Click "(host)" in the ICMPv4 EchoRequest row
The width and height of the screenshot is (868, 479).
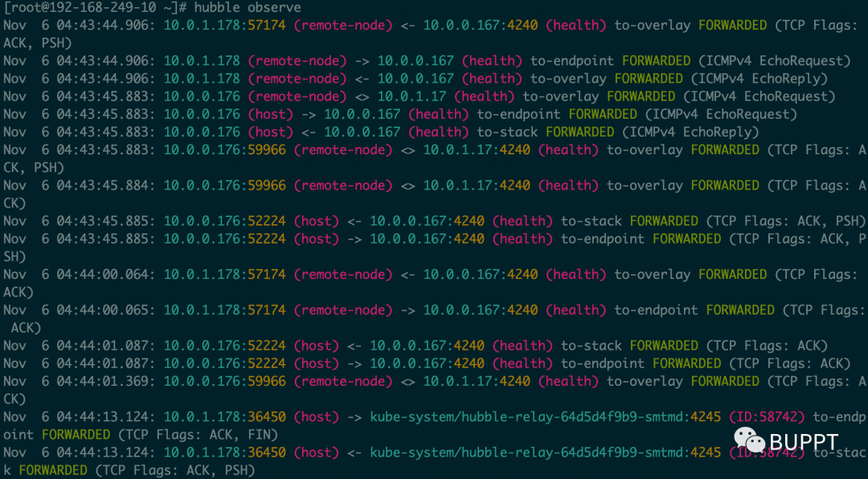(271, 115)
